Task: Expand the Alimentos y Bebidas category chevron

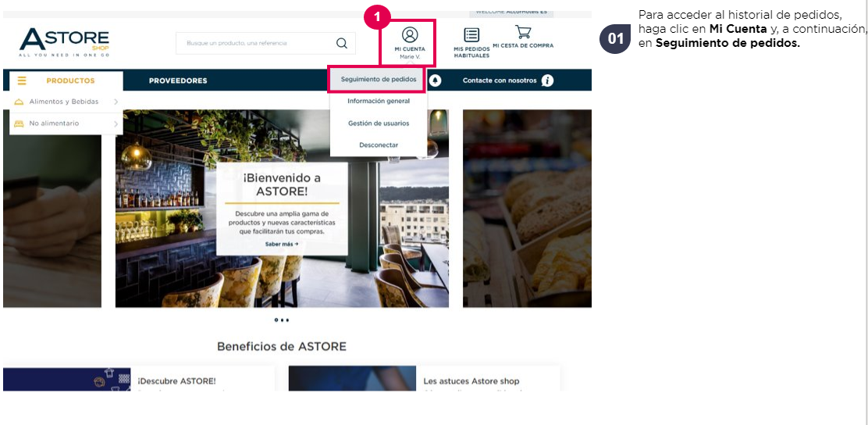Action: point(116,102)
